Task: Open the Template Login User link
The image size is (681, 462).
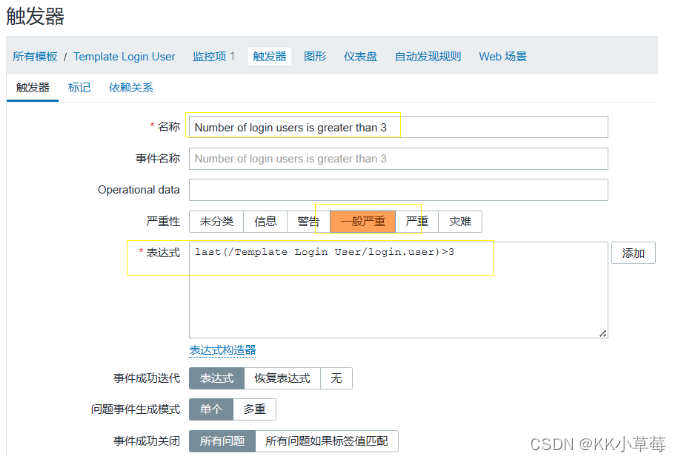Action: point(124,56)
